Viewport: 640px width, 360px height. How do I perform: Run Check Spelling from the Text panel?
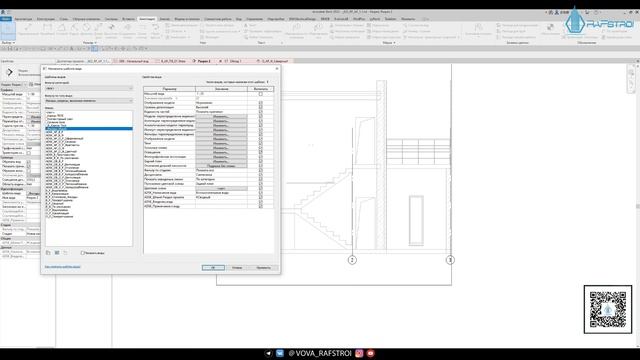(263, 31)
